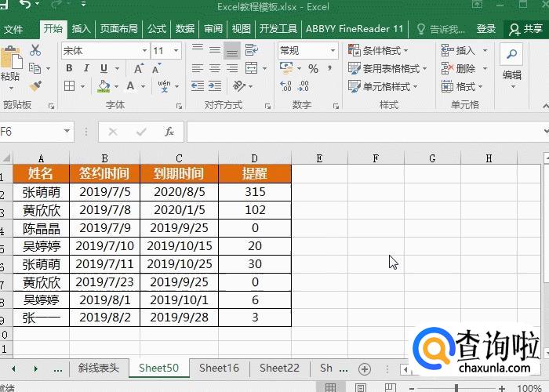This screenshot has width=549, height=392.
Task: Select the Format Painter brush
Action: coord(35,85)
